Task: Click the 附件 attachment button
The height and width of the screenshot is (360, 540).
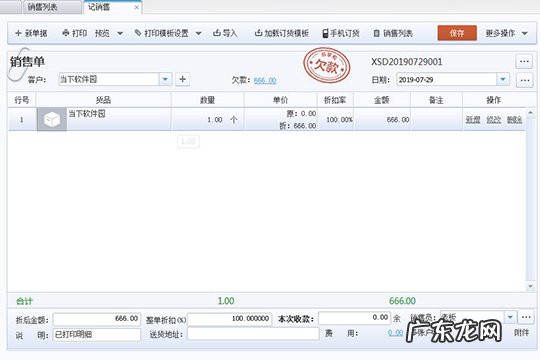Action: pyautogui.click(x=521, y=332)
